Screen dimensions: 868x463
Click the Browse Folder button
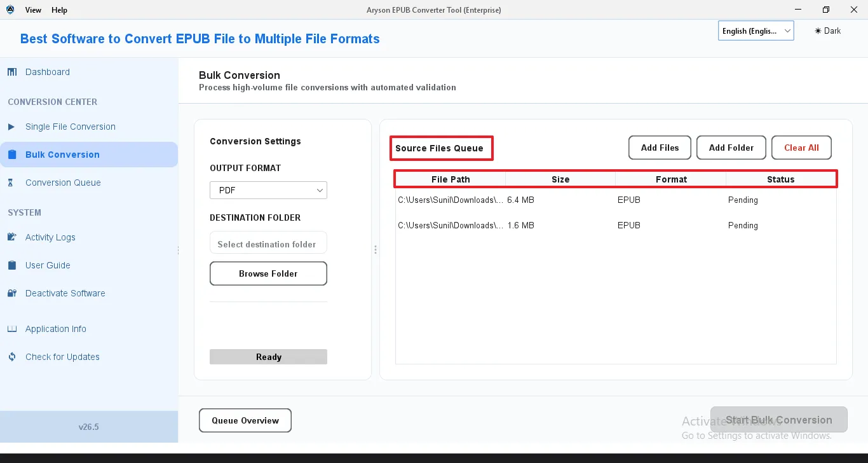(x=268, y=273)
